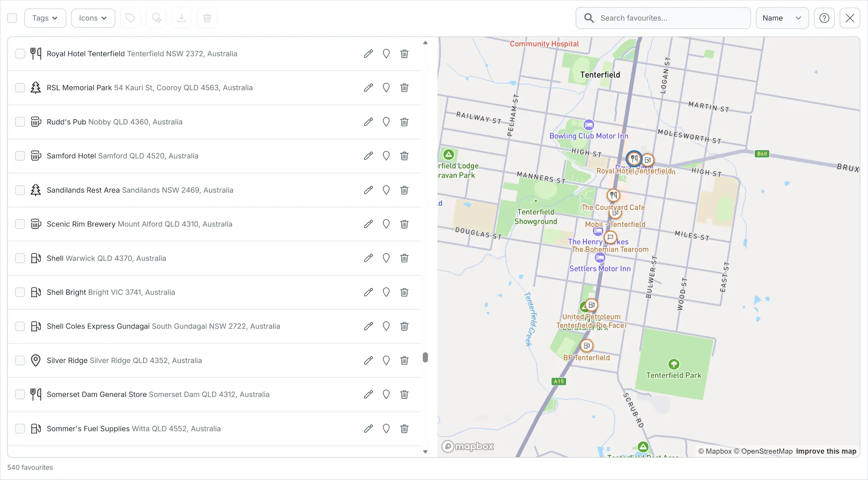Expand the Icons filter dropdown
868x480 pixels.
click(93, 18)
